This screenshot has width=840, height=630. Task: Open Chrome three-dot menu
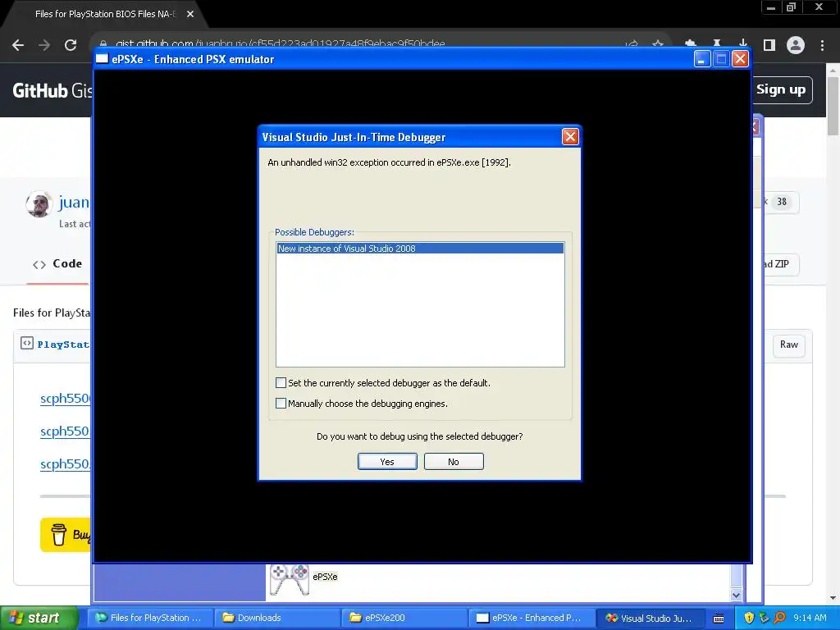pyautogui.click(x=822, y=45)
